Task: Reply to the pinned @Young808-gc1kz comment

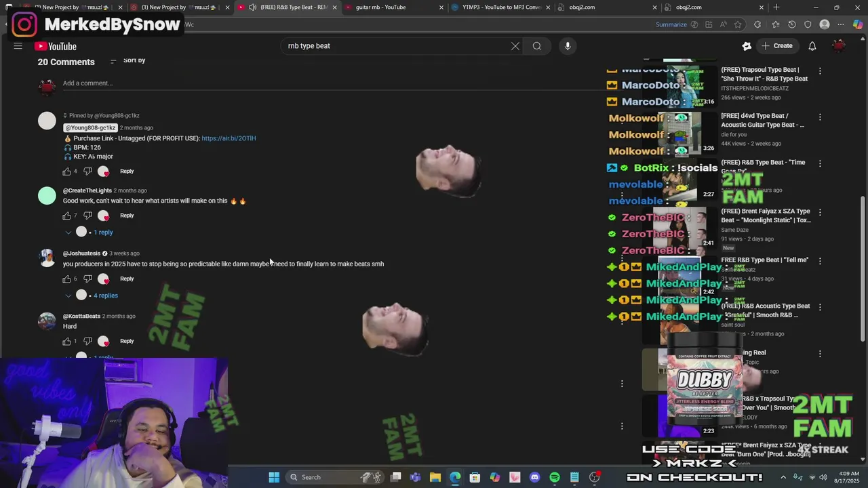Action: click(127, 171)
